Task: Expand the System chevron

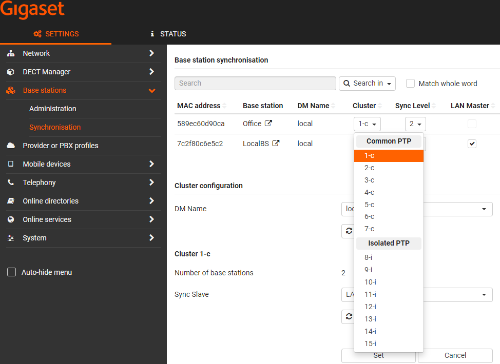Action: click(152, 238)
